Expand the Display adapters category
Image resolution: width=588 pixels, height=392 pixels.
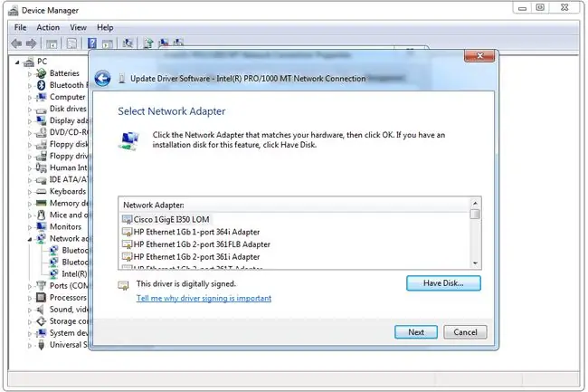[x=30, y=121]
